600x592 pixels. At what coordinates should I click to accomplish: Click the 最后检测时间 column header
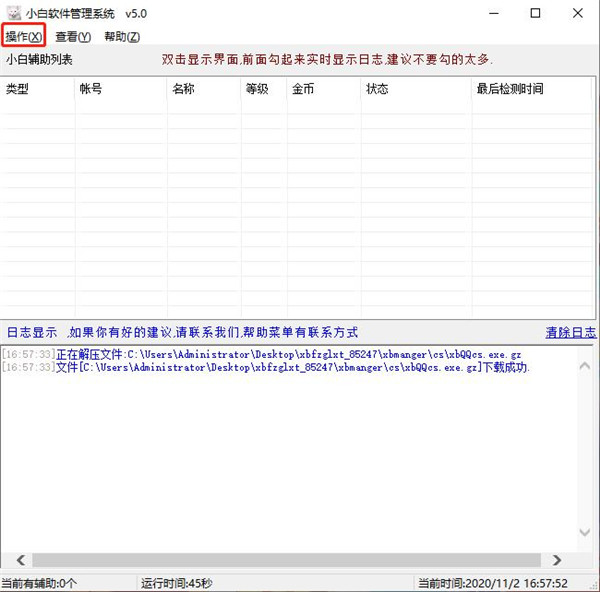[x=530, y=89]
